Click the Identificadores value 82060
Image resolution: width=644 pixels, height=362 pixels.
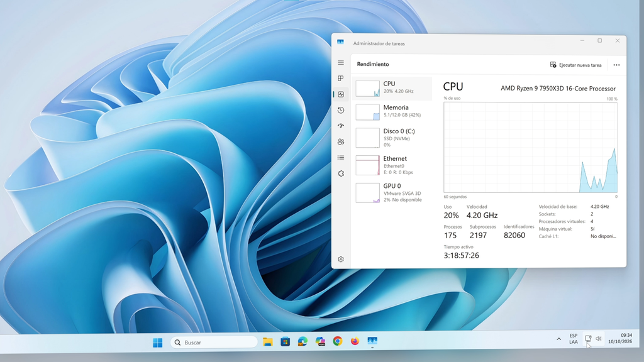(514, 235)
